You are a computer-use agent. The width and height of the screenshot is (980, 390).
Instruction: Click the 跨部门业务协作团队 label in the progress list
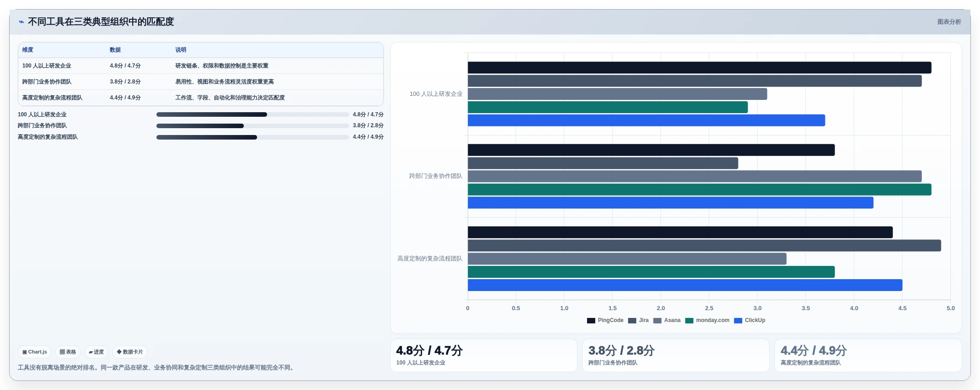pyautogui.click(x=42, y=125)
